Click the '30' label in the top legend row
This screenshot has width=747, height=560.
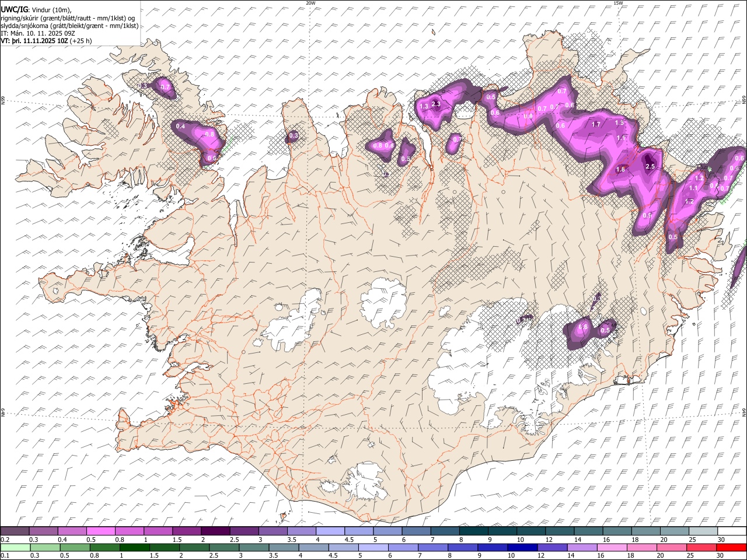pyautogui.click(x=721, y=540)
